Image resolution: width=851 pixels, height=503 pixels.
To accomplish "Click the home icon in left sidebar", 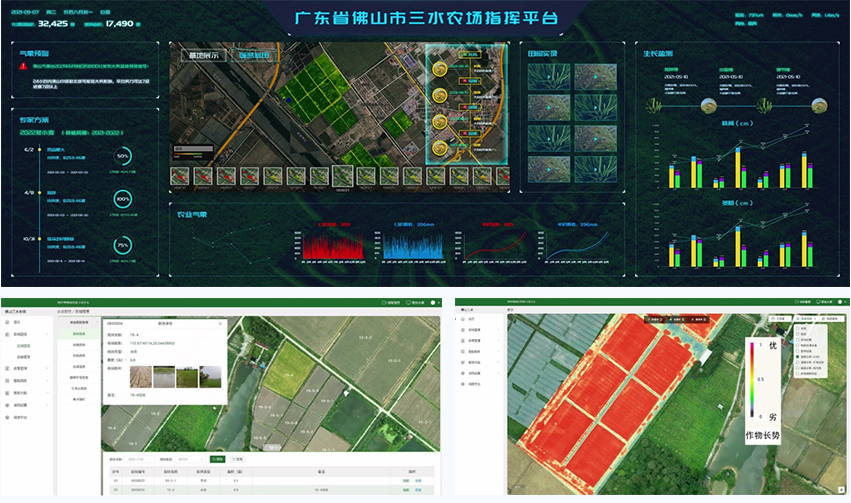I will (8, 322).
